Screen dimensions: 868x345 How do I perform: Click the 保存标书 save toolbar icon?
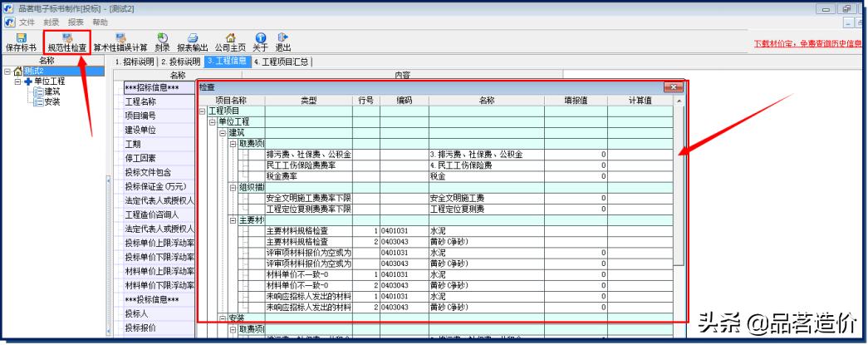[x=22, y=37]
